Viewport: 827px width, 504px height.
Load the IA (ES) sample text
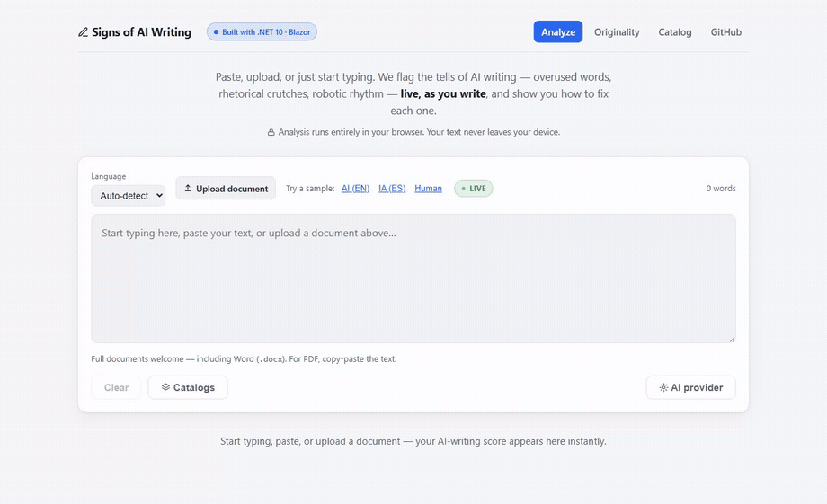pos(392,188)
